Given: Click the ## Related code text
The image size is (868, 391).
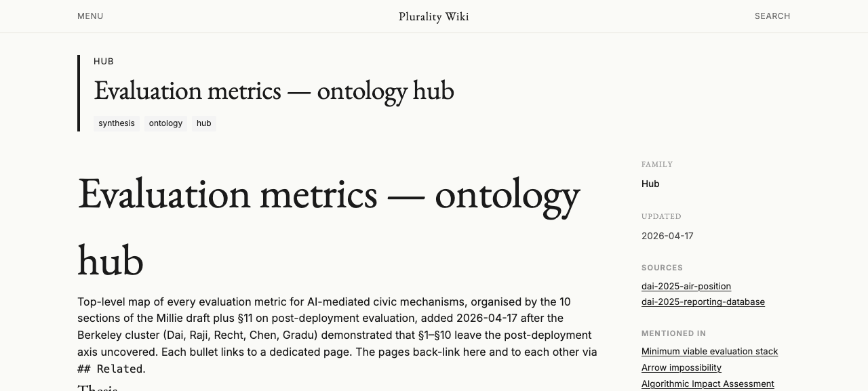Looking at the screenshot, I should [110, 369].
